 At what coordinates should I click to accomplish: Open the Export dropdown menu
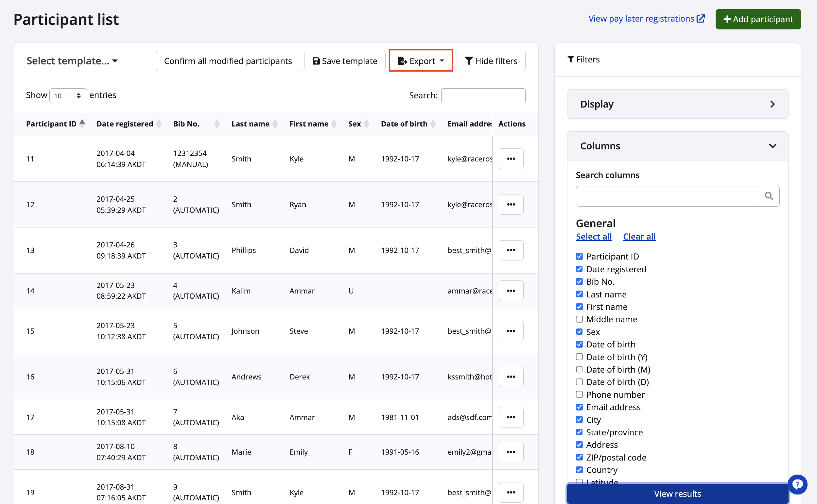421,61
